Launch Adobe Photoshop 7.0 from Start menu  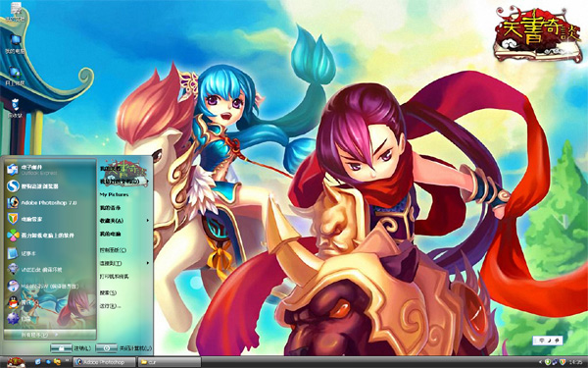pyautogui.click(x=41, y=203)
